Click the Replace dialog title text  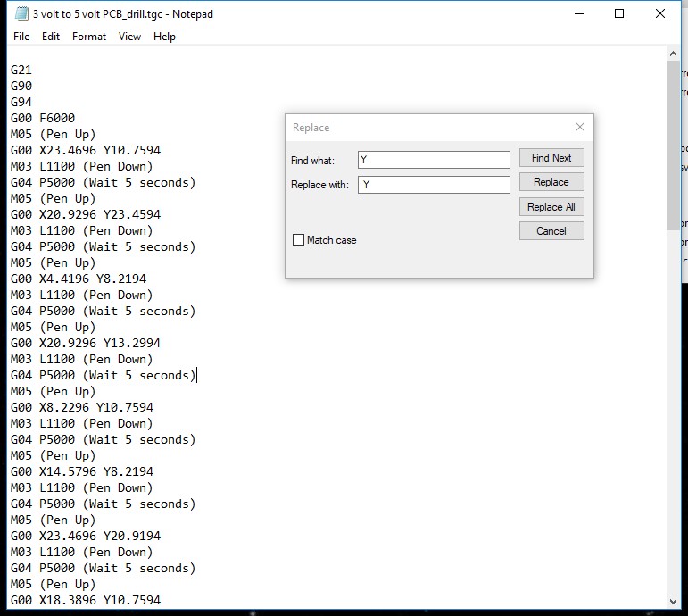click(311, 128)
